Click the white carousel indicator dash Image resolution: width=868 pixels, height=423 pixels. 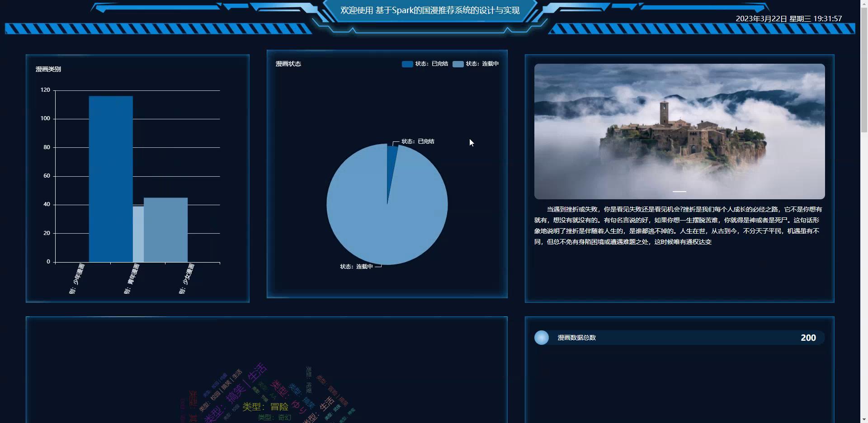[679, 192]
